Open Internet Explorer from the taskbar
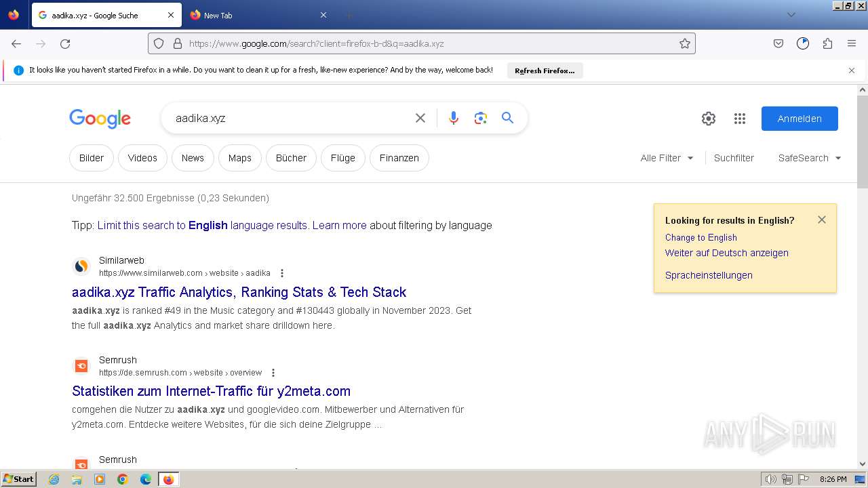This screenshot has width=868, height=488. (x=54, y=479)
